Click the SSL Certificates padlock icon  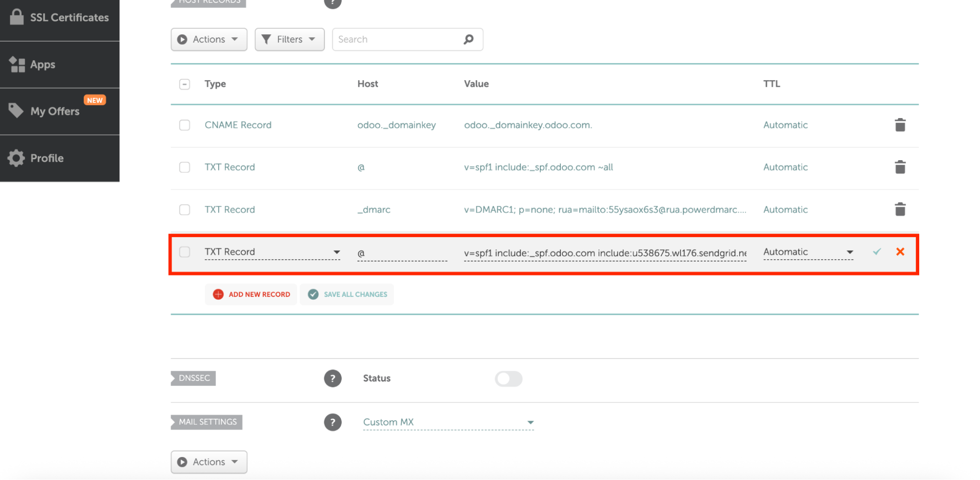click(x=17, y=17)
